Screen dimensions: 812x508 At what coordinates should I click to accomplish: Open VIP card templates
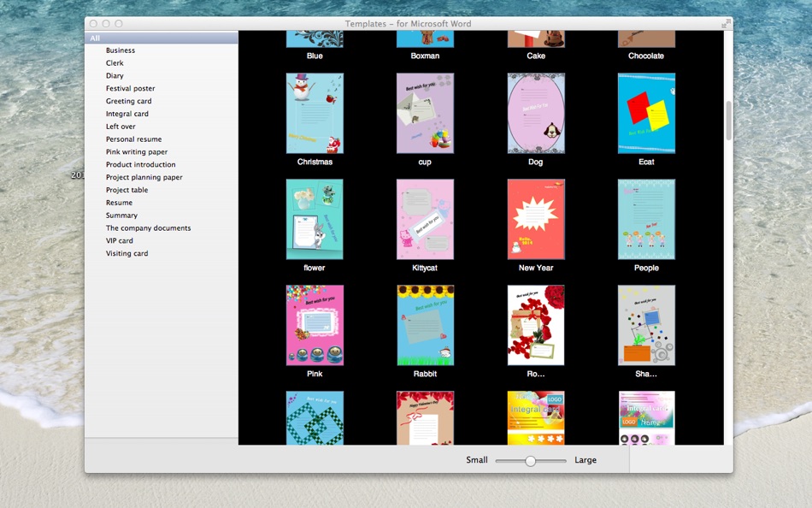pos(119,240)
